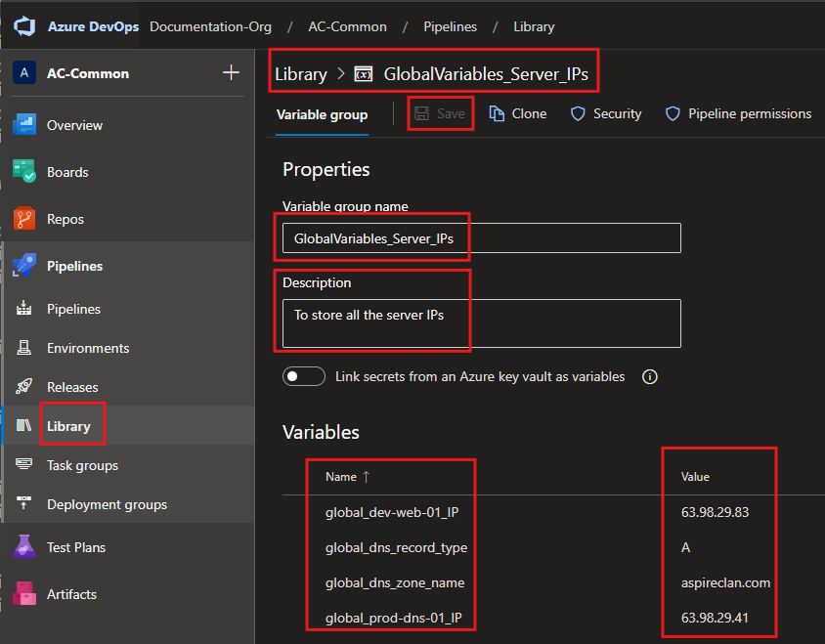825x644 pixels.
Task: Select the global_prod-dns-01_IP variable name
Action: (394, 618)
